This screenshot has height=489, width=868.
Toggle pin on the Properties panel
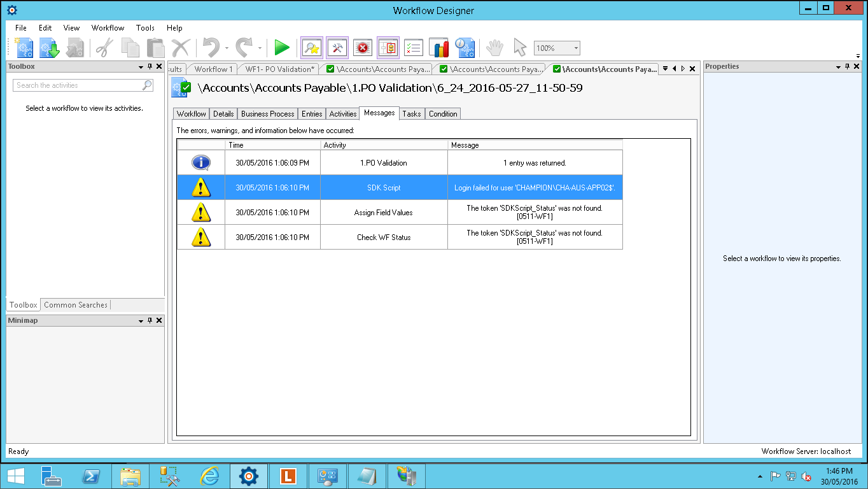(x=848, y=67)
